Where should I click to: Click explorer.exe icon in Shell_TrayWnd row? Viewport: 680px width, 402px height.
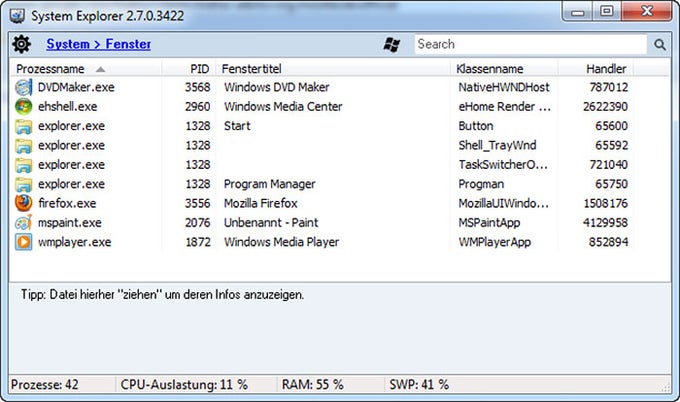coord(23,146)
